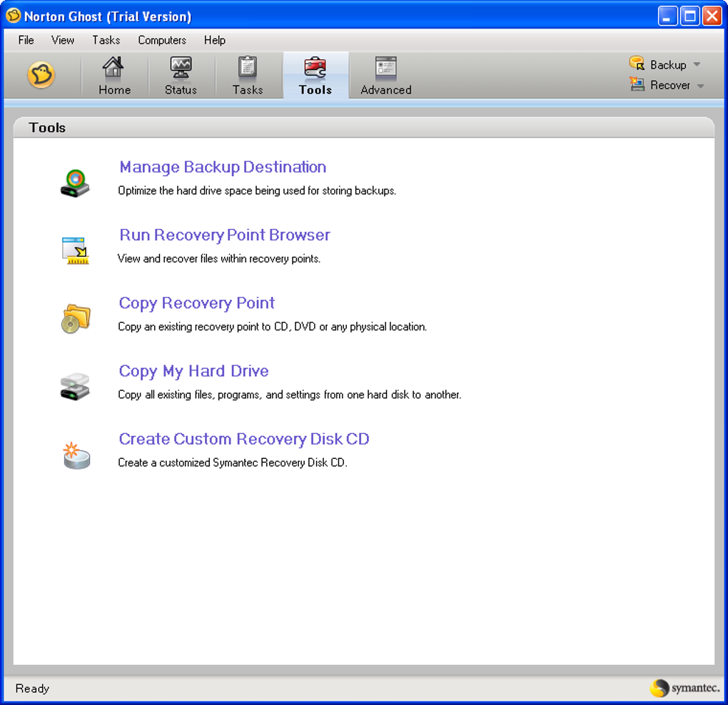The image size is (728, 705).
Task: Expand the Backup dropdown arrow
Action: coord(697,64)
